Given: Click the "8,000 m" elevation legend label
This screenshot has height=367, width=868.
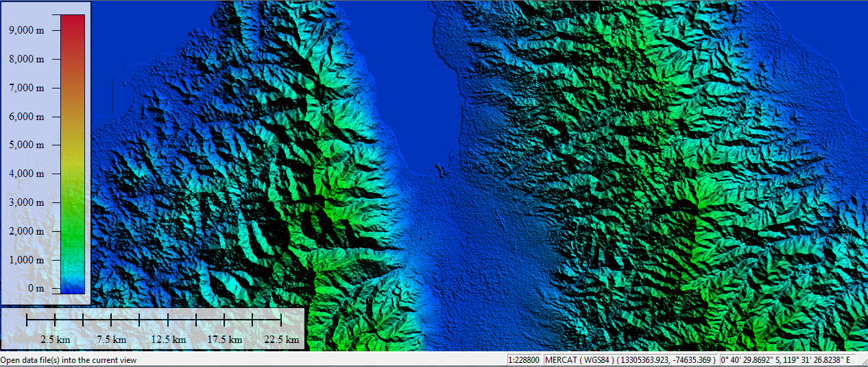Looking at the screenshot, I should pyautogui.click(x=27, y=59).
